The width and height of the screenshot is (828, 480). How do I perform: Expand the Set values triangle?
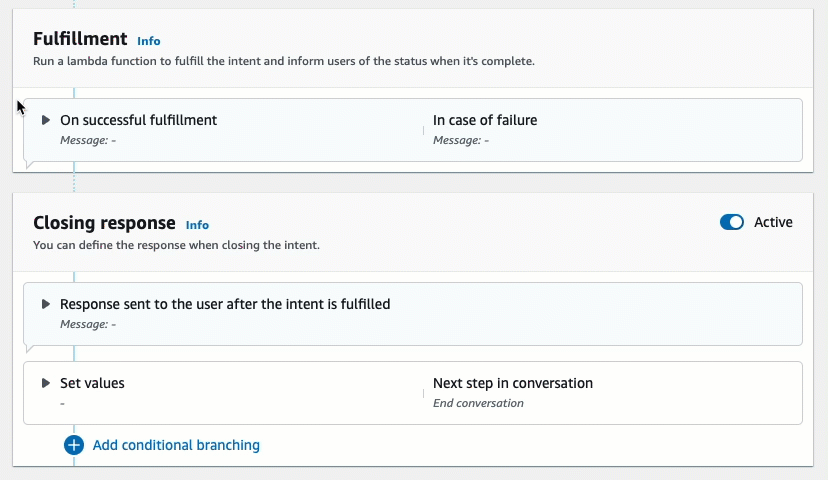coord(46,383)
